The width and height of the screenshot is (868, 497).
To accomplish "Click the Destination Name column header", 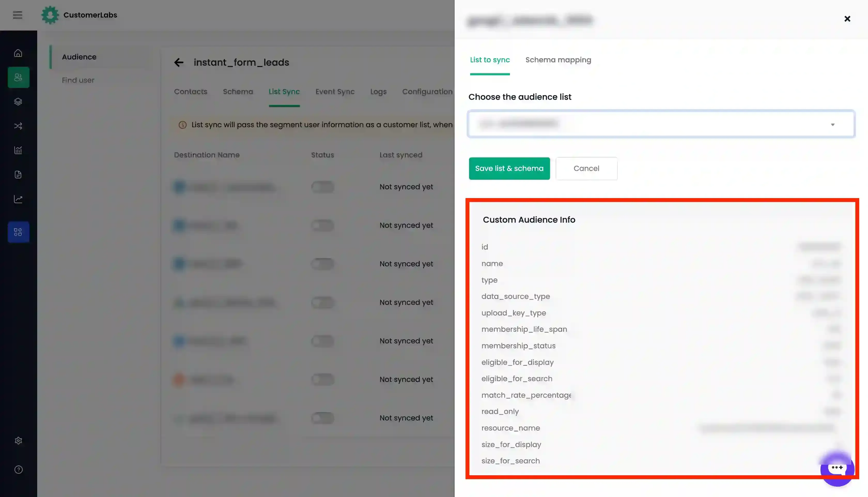I will [207, 155].
